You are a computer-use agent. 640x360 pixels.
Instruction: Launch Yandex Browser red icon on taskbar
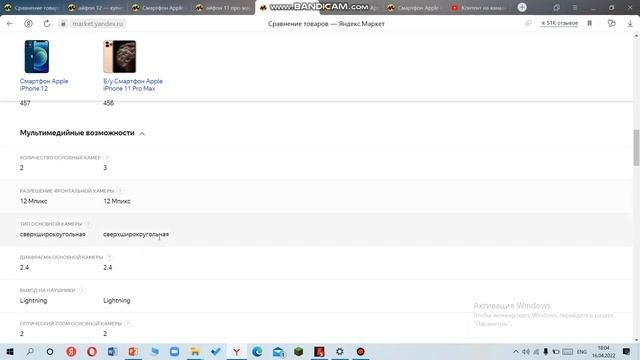pos(71,351)
